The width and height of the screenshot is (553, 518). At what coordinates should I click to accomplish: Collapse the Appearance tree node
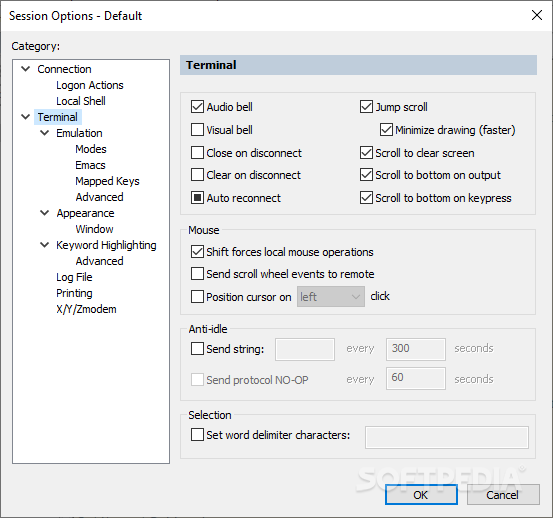[45, 213]
